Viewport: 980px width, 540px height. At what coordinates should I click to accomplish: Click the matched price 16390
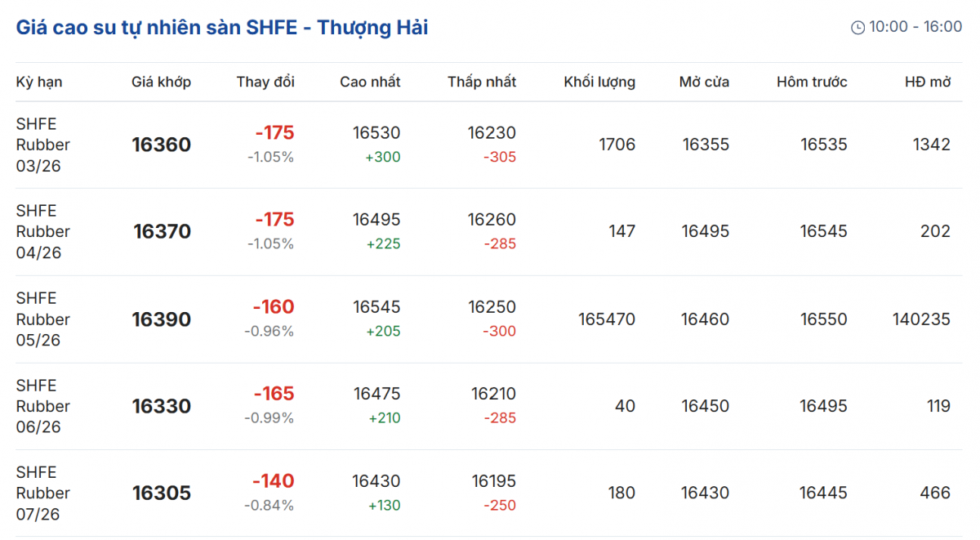coord(162,319)
